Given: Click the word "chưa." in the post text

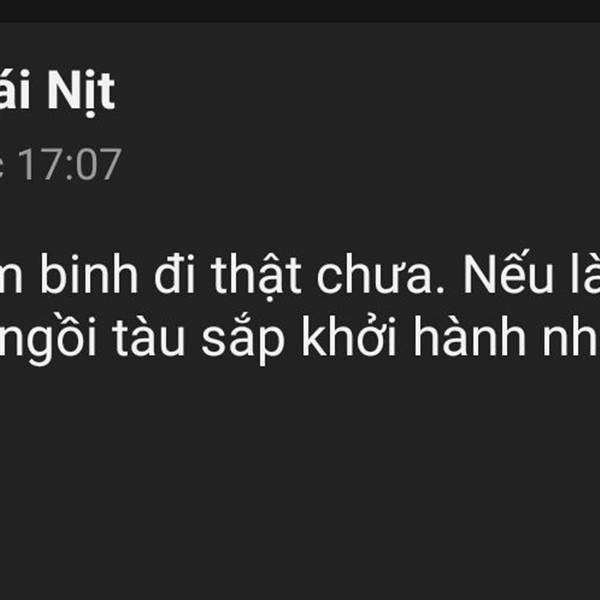Looking at the screenshot, I should 381,274.
